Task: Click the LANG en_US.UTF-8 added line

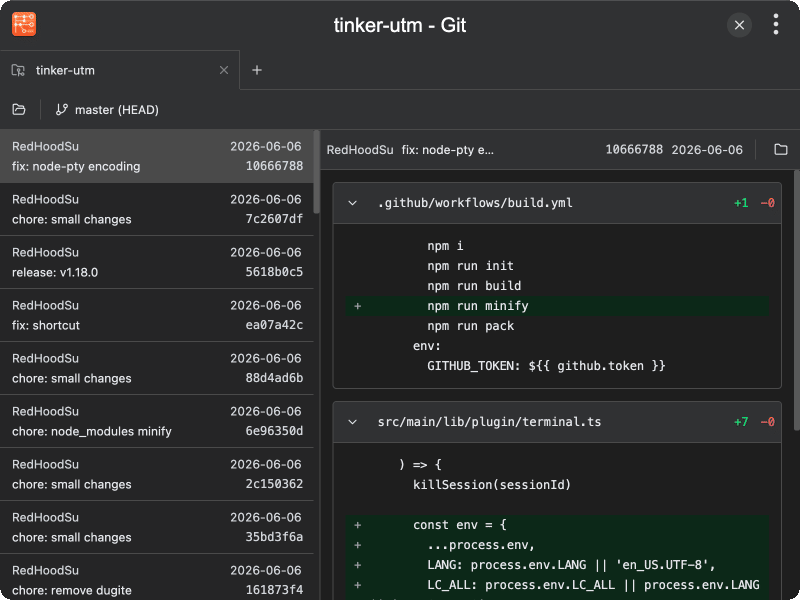Action: pos(557,565)
